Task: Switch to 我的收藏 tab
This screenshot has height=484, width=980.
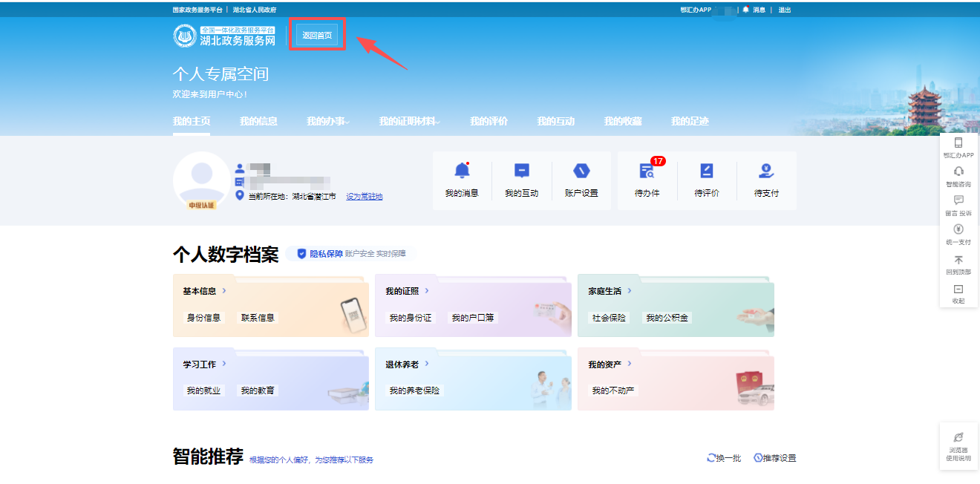Action: pyautogui.click(x=622, y=121)
